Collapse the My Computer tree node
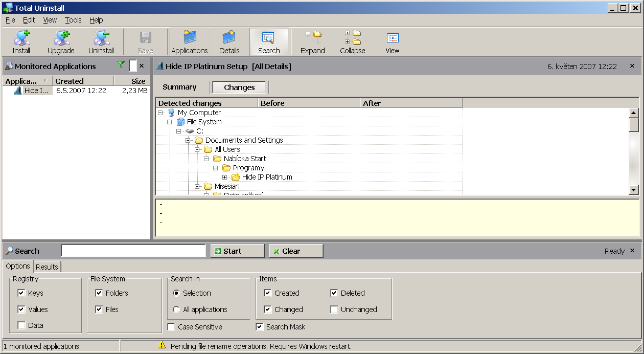644x354 pixels. pyautogui.click(x=160, y=113)
